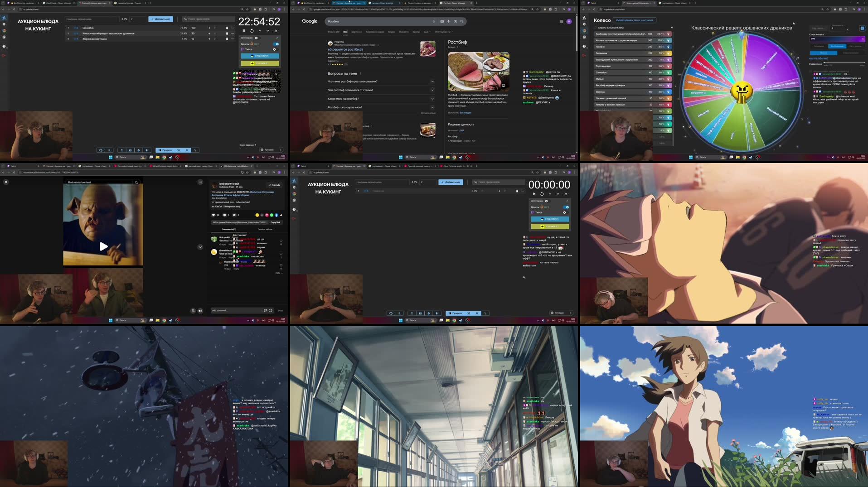Collapse the lots list on the wheel page
868x487 pixels.
tap(672, 28)
